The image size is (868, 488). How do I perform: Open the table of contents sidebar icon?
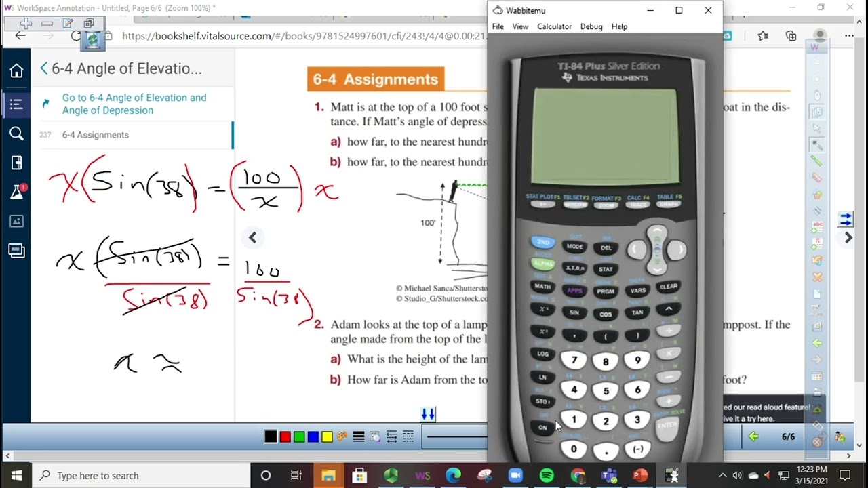[16, 104]
